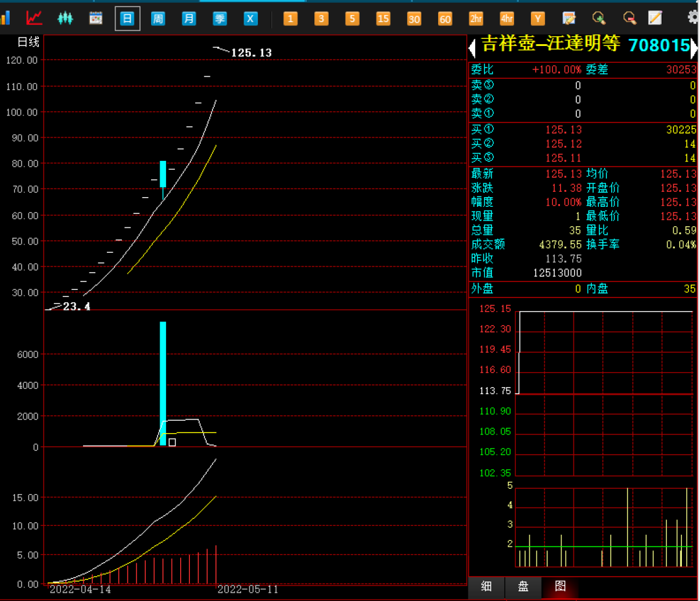Switch to the 图 chart tab

pos(560,587)
